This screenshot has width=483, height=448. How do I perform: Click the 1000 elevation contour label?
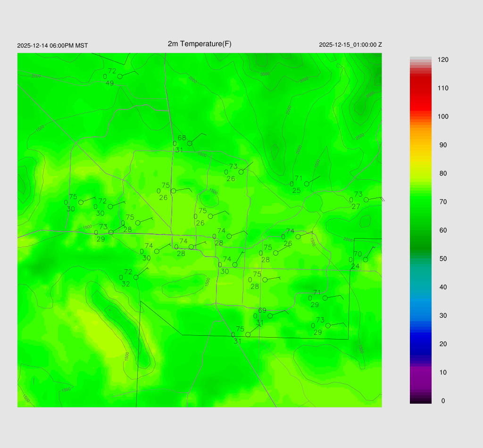[87, 227]
